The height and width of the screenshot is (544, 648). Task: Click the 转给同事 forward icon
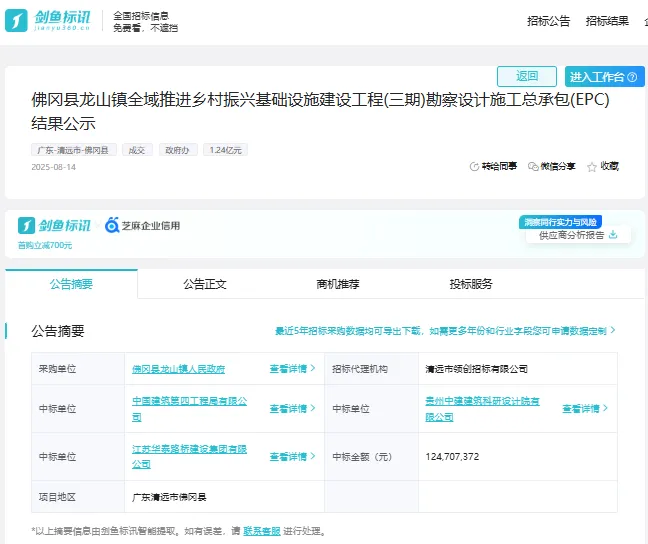(474, 166)
